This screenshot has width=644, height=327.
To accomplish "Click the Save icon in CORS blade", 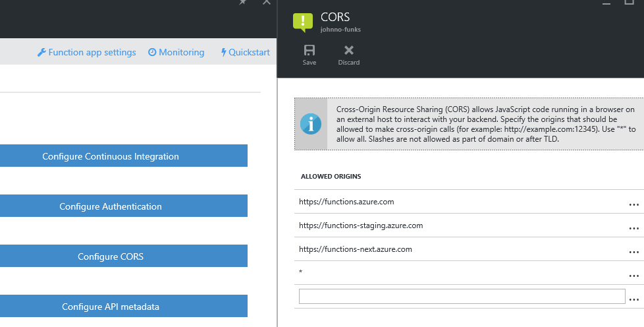I will click(x=309, y=51).
